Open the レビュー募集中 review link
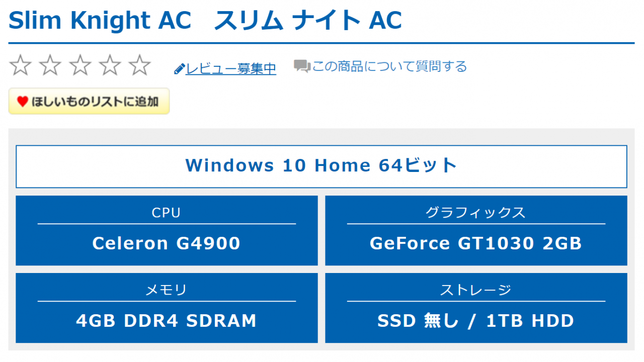644x362 pixels. tap(231, 68)
